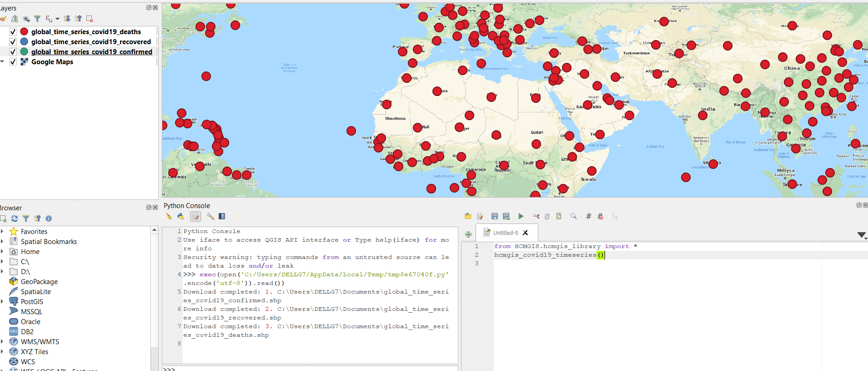Select the Google Maps layer name
Screen dimensions: 868x371
click(52, 62)
